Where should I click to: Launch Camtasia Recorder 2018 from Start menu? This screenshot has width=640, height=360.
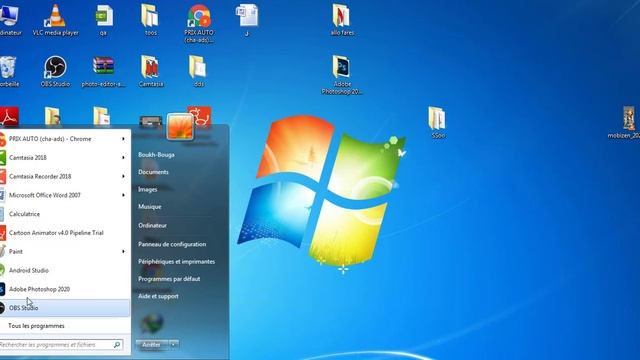click(65, 176)
